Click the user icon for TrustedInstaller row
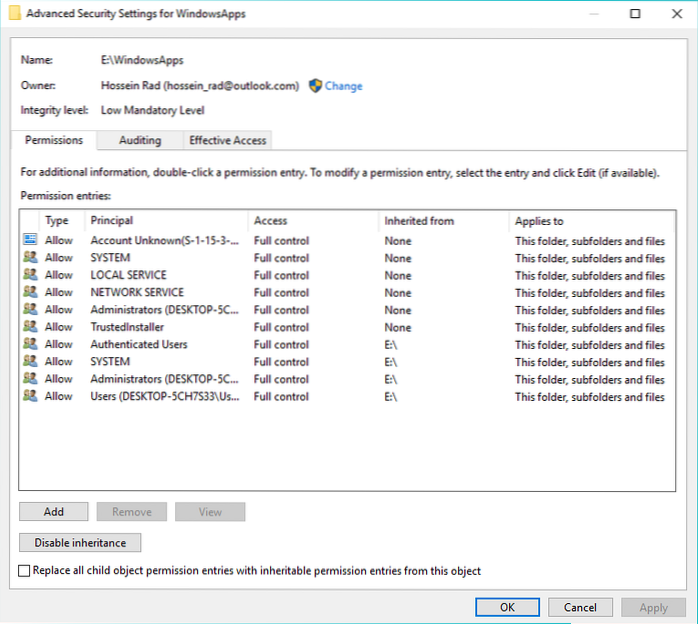The width and height of the screenshot is (698, 624). tap(30, 327)
